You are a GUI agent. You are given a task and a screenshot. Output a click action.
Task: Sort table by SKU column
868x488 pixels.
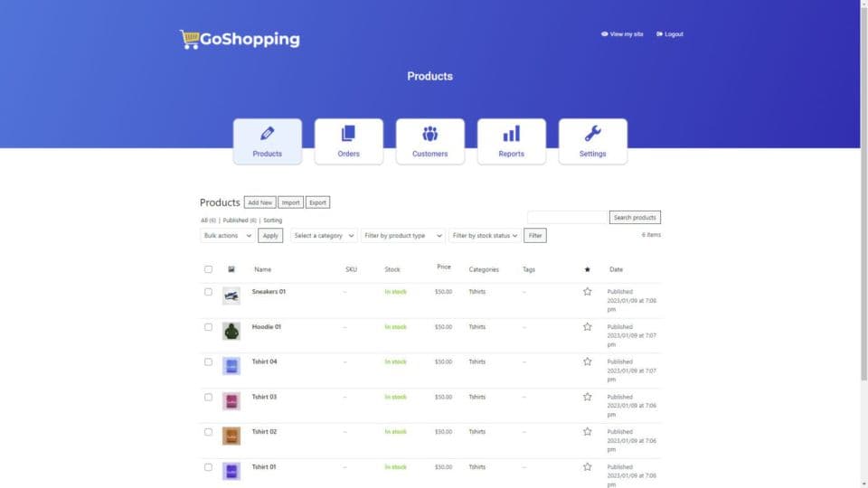point(351,269)
